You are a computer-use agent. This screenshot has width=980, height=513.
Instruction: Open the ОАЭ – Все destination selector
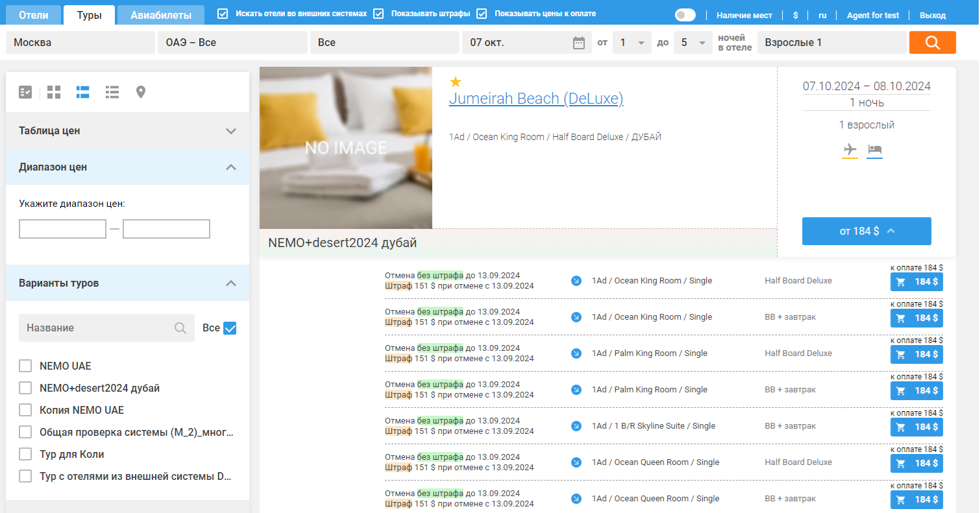232,43
